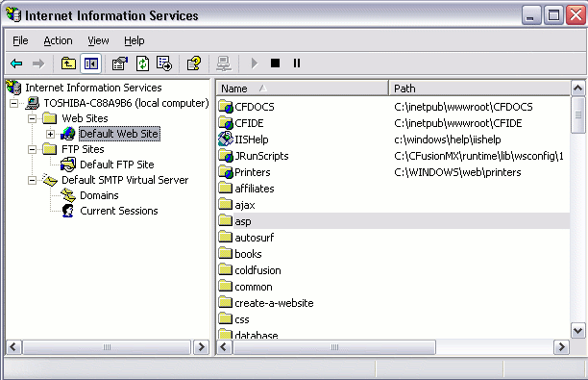Select Default SMTP Virtual Server in tree
Viewport: 588px width, 380px height.
125,180
